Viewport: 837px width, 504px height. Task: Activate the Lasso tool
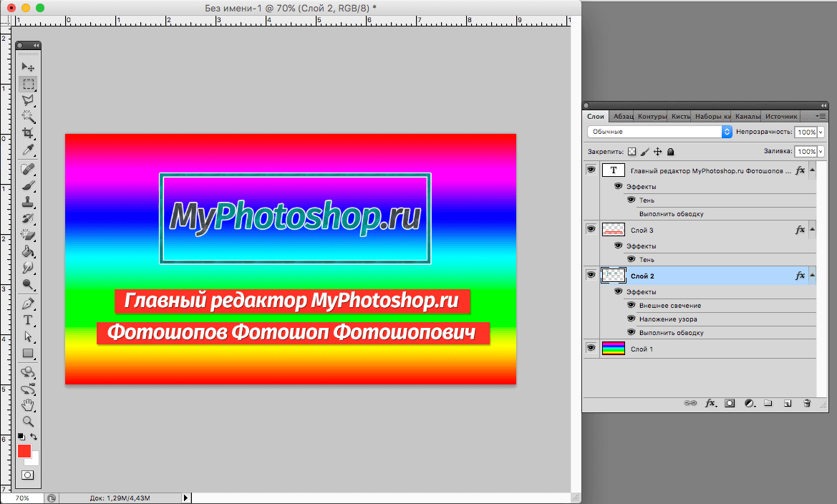[29, 100]
